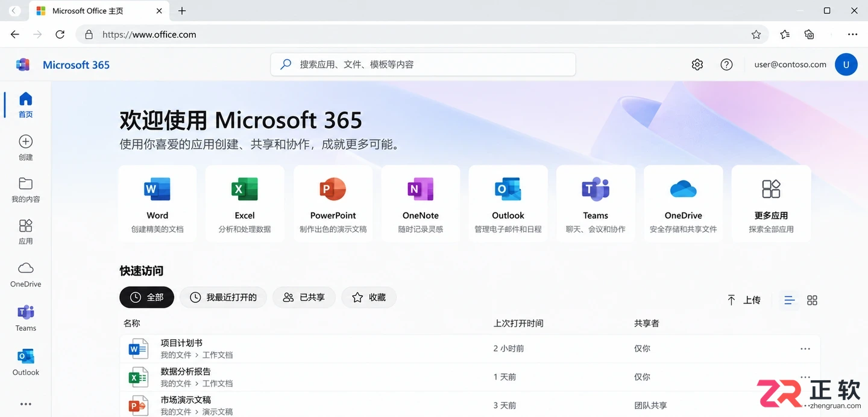Open 我的内容 folder in sidebar
Screen dimensions: 868x417
[x=25, y=189]
